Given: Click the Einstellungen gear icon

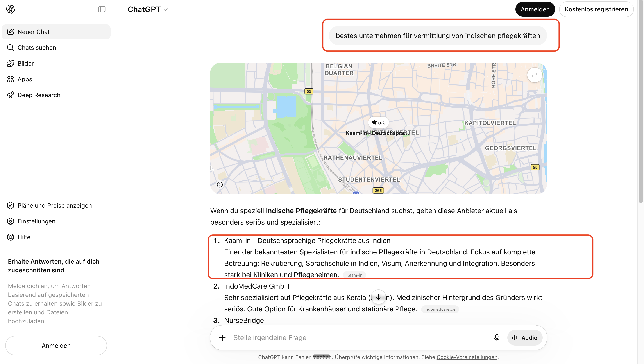Looking at the screenshot, I should click(11, 221).
